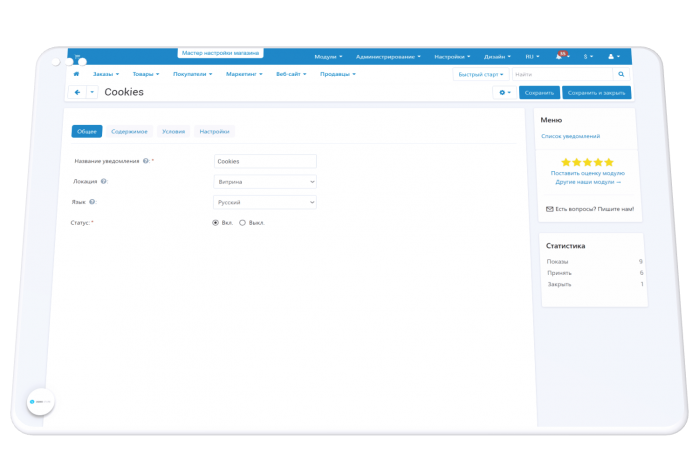Switch to the Содержимое tab
Screen dimensions: 700x466
click(129, 131)
